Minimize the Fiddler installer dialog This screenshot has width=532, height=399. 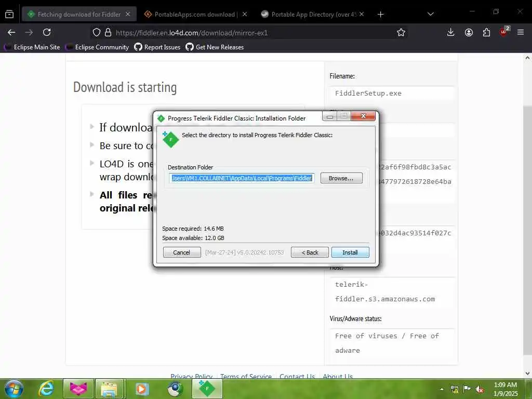(329, 116)
